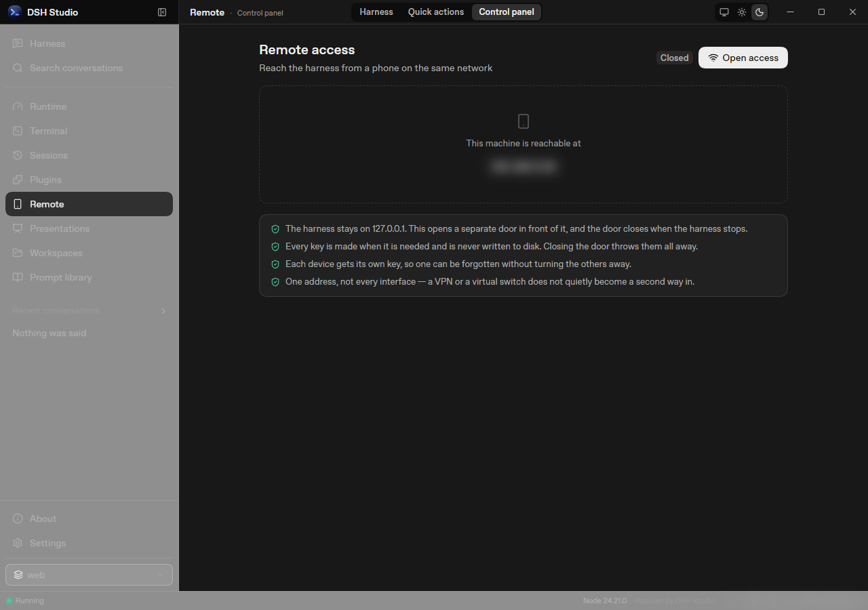Select the Control panel tab
868x610 pixels.
click(x=507, y=12)
